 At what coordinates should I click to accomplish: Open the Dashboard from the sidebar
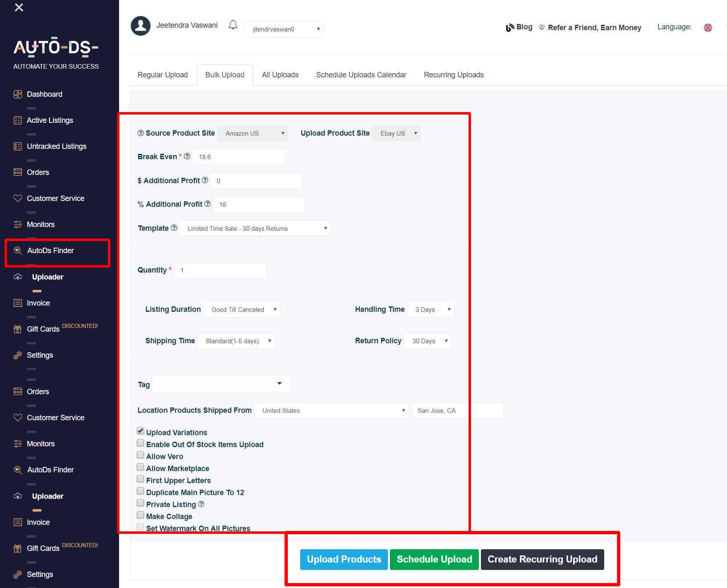click(x=18, y=94)
